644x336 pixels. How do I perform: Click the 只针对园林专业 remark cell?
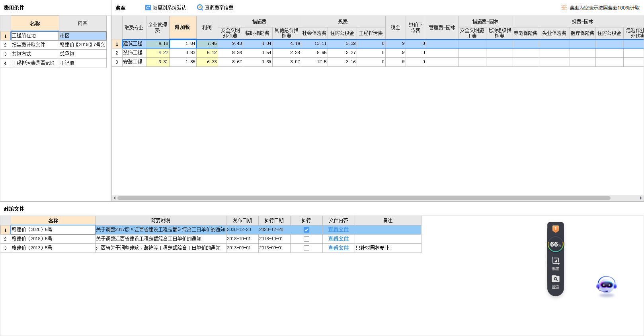click(x=388, y=248)
